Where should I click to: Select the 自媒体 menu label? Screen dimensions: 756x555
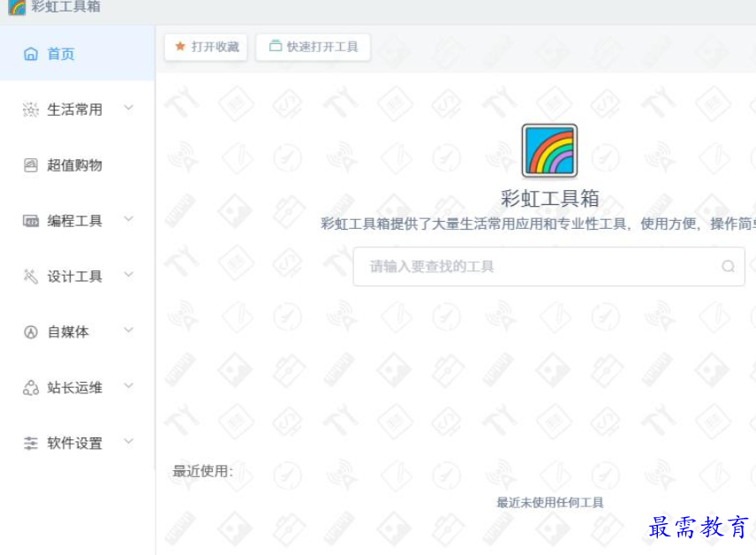click(68, 332)
